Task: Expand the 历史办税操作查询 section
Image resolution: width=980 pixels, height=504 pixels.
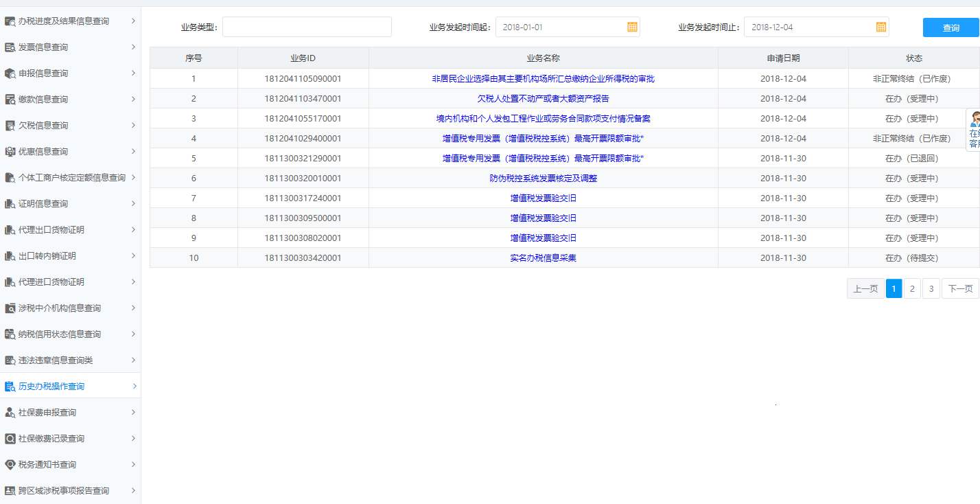Action: 69,386
